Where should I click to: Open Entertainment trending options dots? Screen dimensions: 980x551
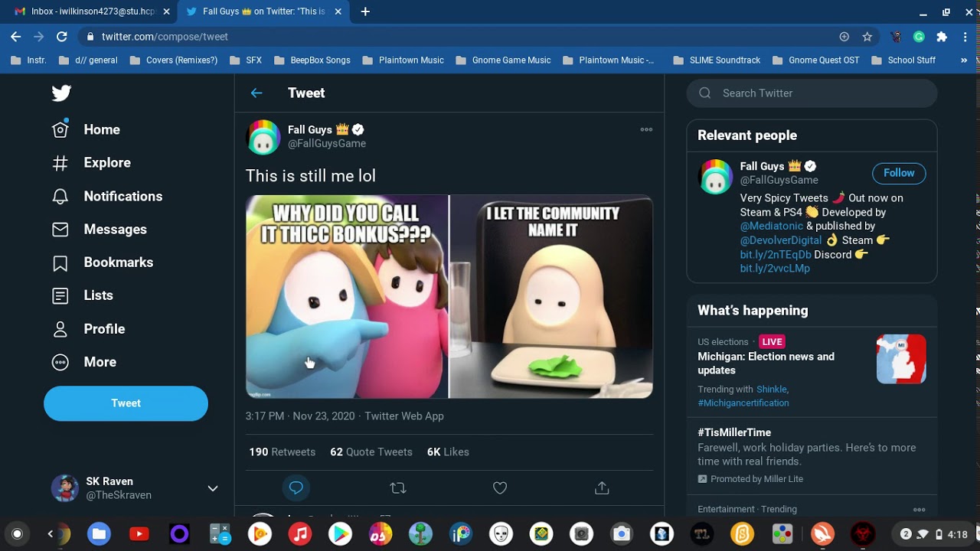click(x=920, y=510)
